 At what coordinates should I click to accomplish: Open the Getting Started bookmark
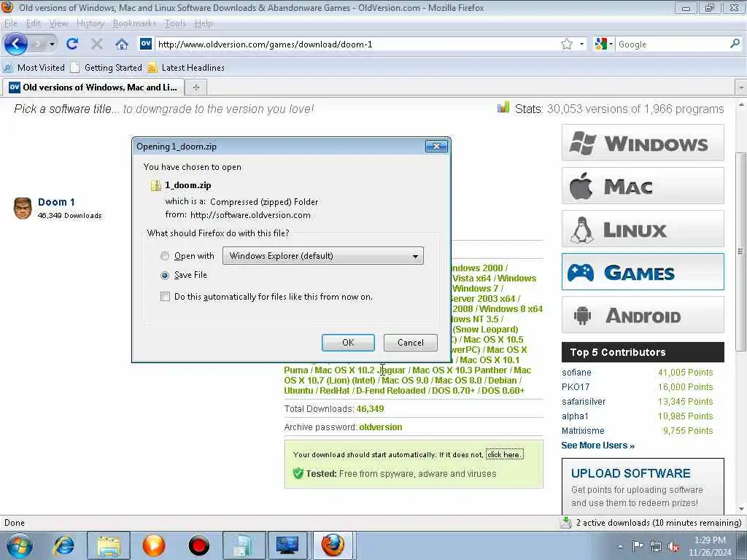[x=107, y=68]
